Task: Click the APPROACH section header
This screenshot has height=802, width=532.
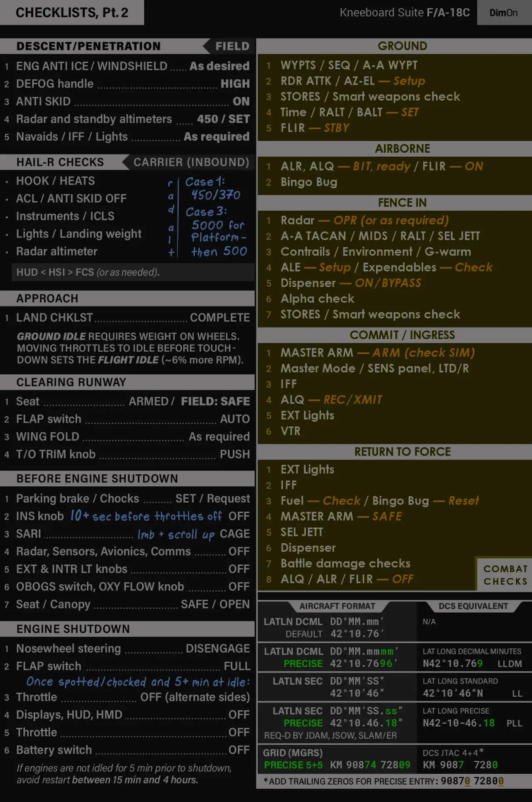Action: click(127, 298)
